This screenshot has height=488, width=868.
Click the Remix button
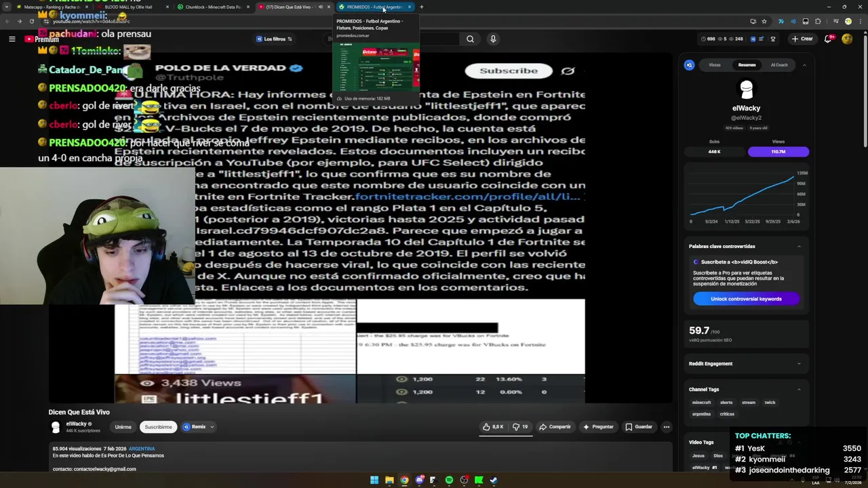tap(194, 427)
